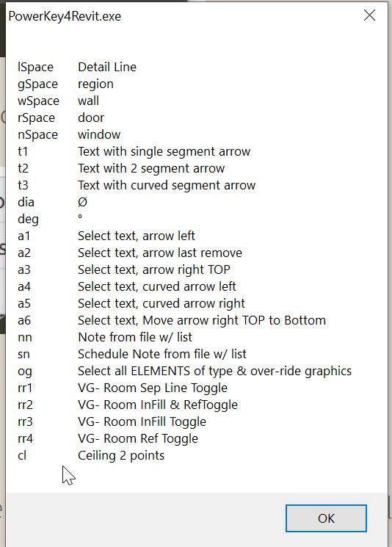392x547 pixels.
Task: Select the Ceiling 2 points line
Action: tap(91, 456)
